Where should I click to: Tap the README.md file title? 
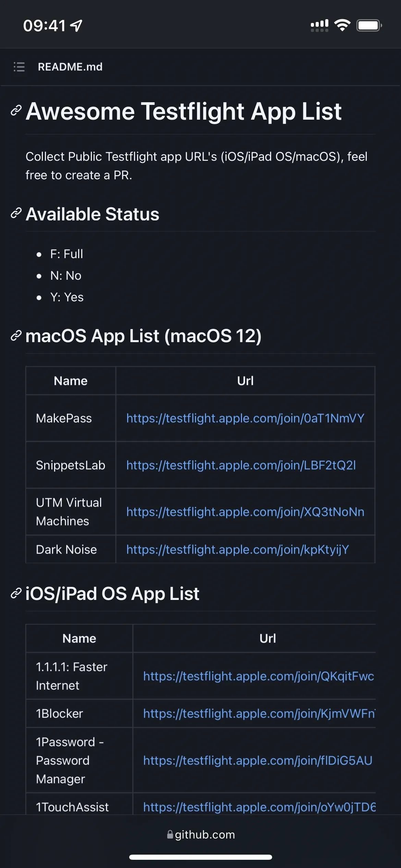(70, 67)
